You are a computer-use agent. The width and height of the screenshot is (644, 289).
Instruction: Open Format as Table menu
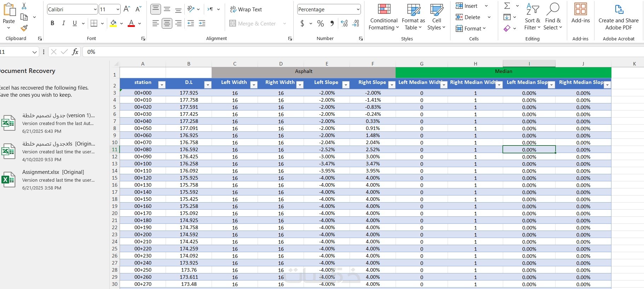413,17
